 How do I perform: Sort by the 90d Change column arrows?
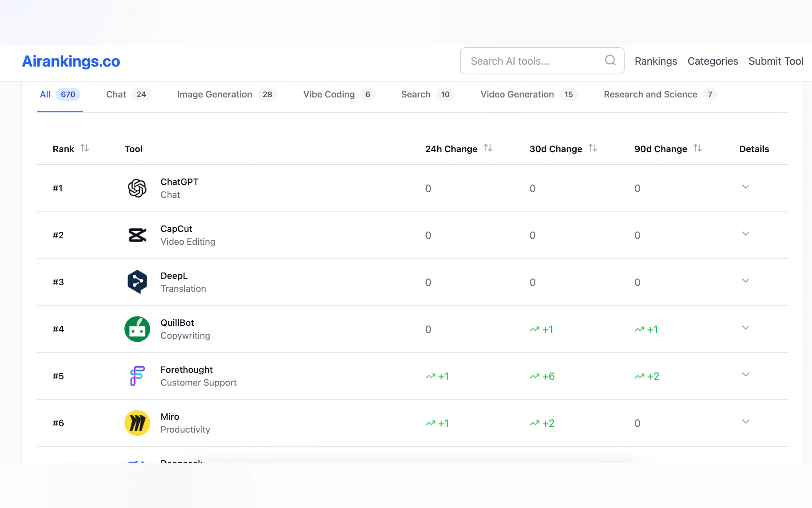[x=697, y=148]
